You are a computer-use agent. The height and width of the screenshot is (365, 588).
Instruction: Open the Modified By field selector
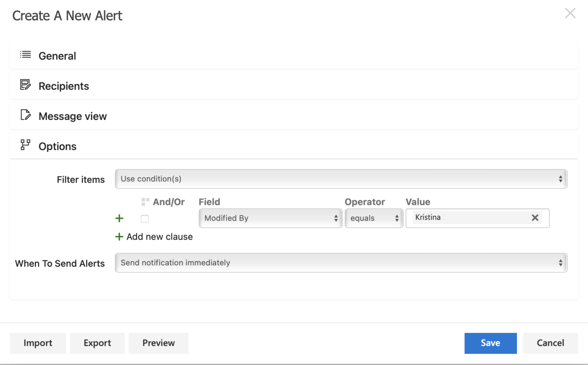270,218
